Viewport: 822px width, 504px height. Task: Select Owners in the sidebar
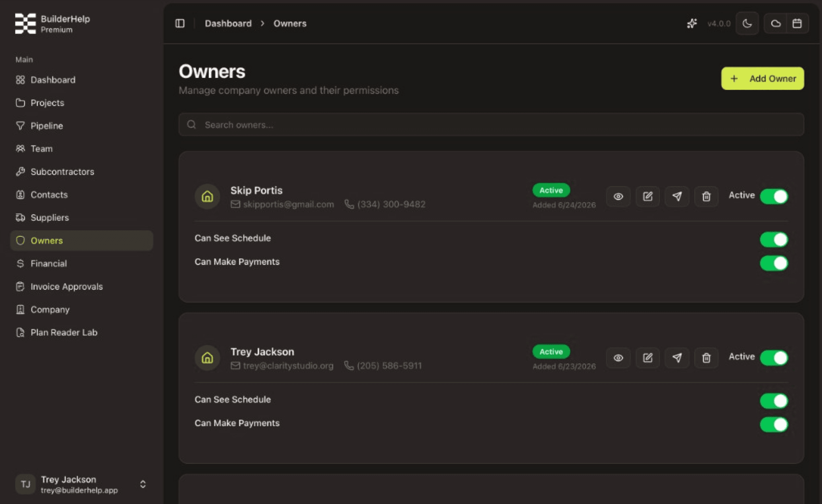pos(82,240)
